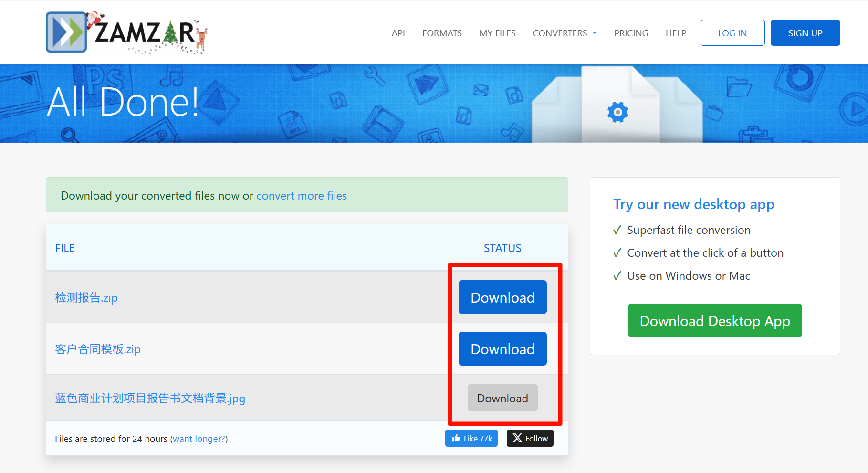868x473 pixels.
Task: Download the 客户合同模板.zip file
Action: 502,349
